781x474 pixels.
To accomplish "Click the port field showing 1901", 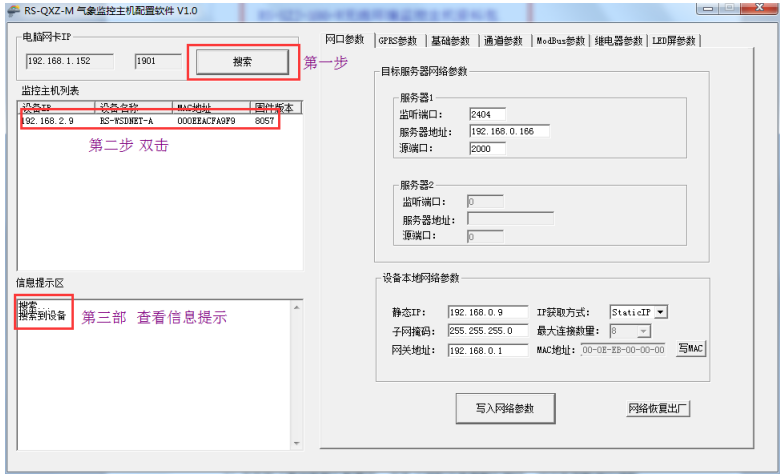I will pos(158,61).
